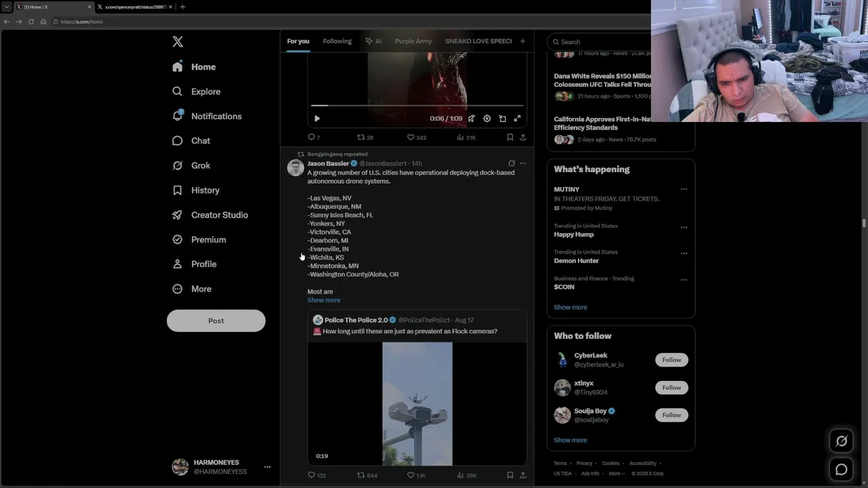
Task: Click the X logo in the sidebar
Action: (178, 42)
